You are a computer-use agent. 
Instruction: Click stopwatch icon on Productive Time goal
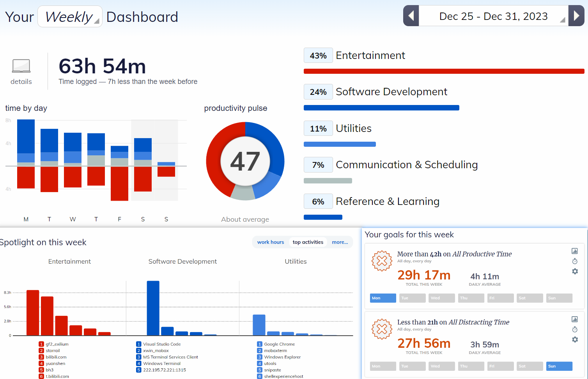[x=575, y=261]
